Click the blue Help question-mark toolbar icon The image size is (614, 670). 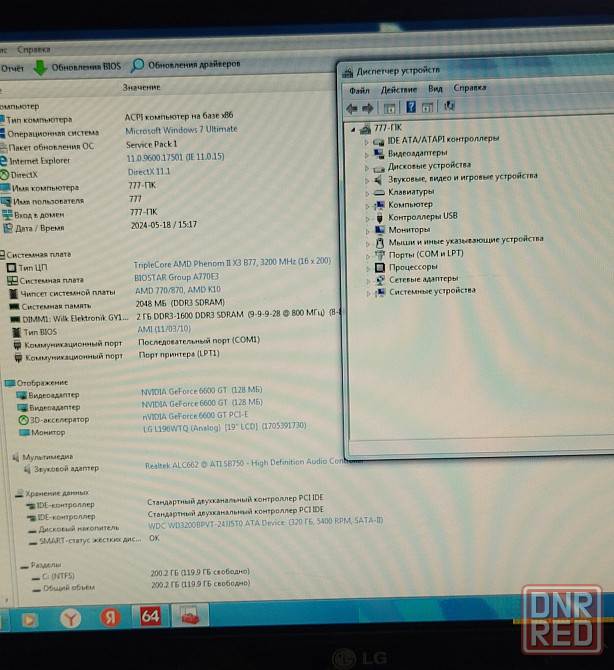coord(411,107)
